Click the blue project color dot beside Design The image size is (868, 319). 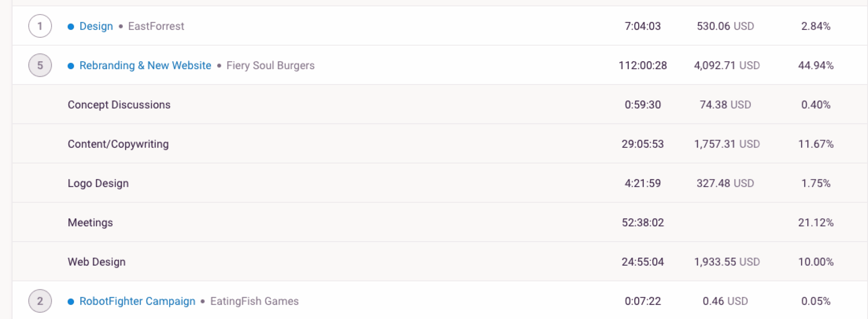coord(71,26)
